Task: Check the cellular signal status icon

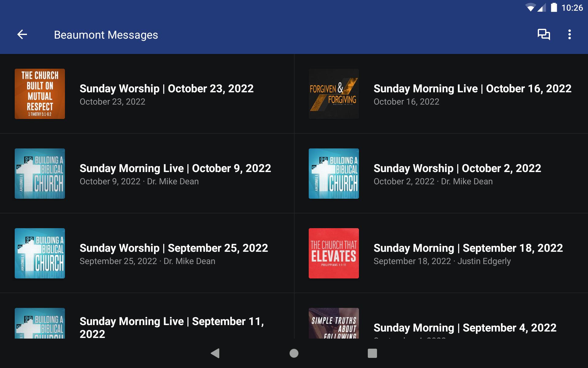Action: click(542, 7)
